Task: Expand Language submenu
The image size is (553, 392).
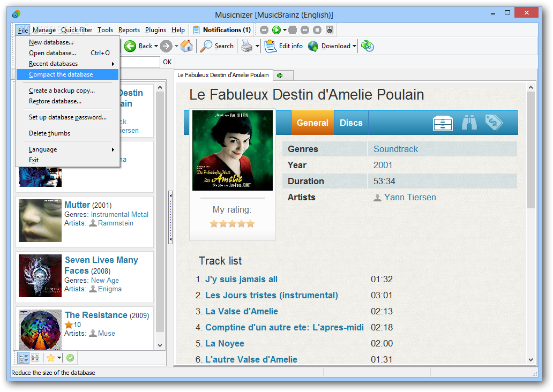Action: (x=68, y=149)
